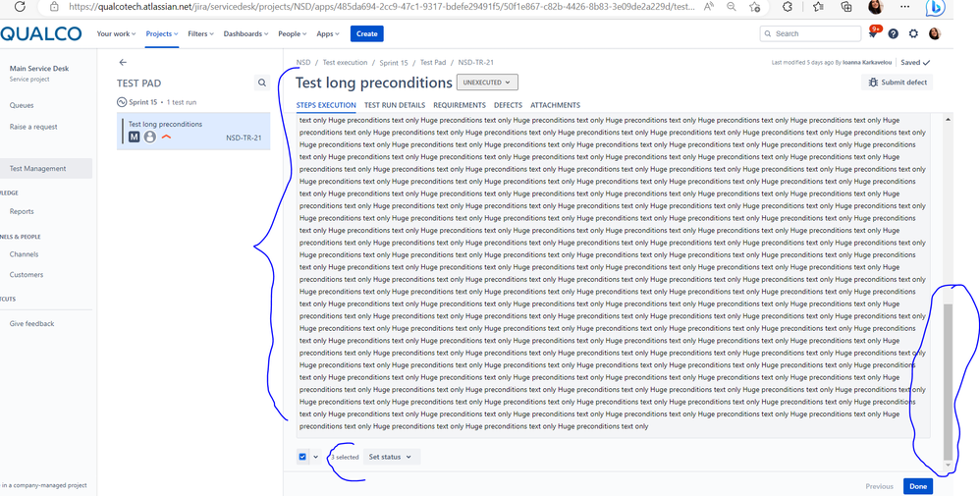Viewport: 980px width, 496px height.
Task: Toggle the select all steps checkbox
Action: (302, 457)
